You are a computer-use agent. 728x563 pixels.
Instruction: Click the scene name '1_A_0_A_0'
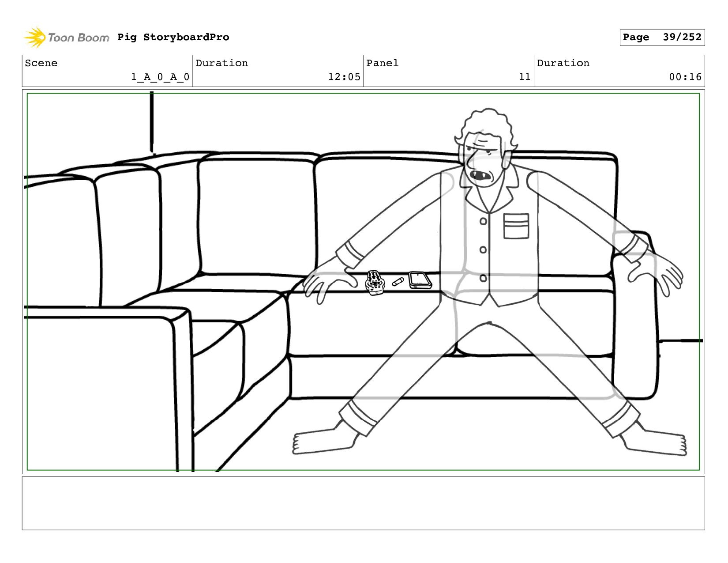tap(160, 77)
